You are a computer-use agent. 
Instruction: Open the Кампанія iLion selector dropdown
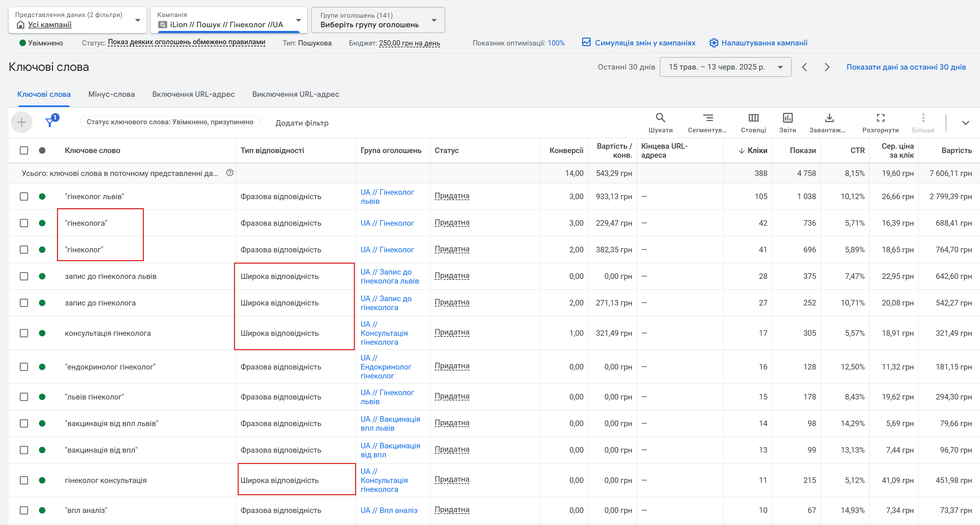pos(229,20)
